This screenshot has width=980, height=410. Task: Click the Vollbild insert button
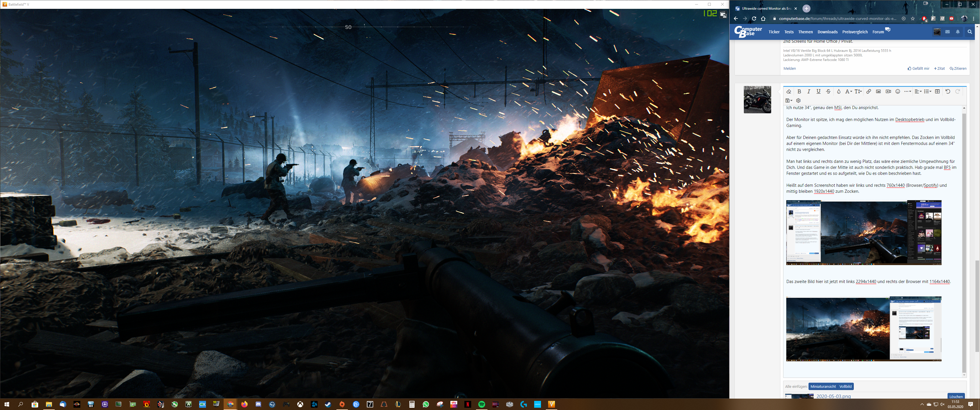pos(845,386)
